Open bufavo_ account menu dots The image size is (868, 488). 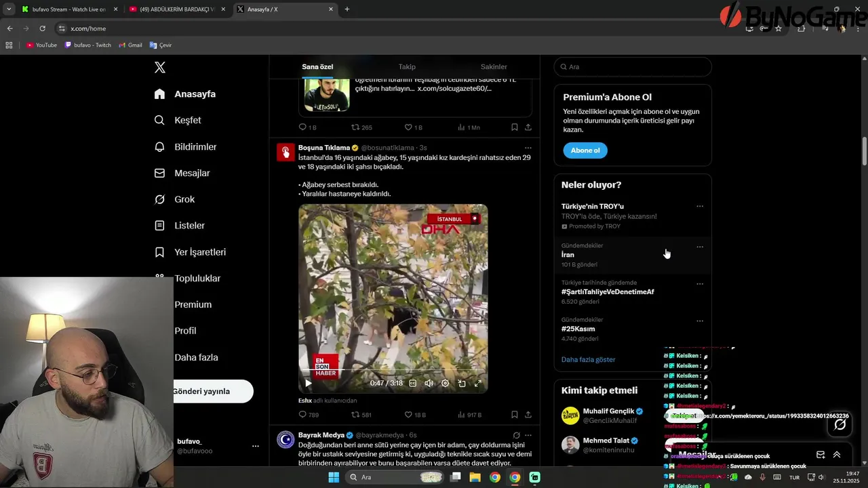[x=256, y=446]
